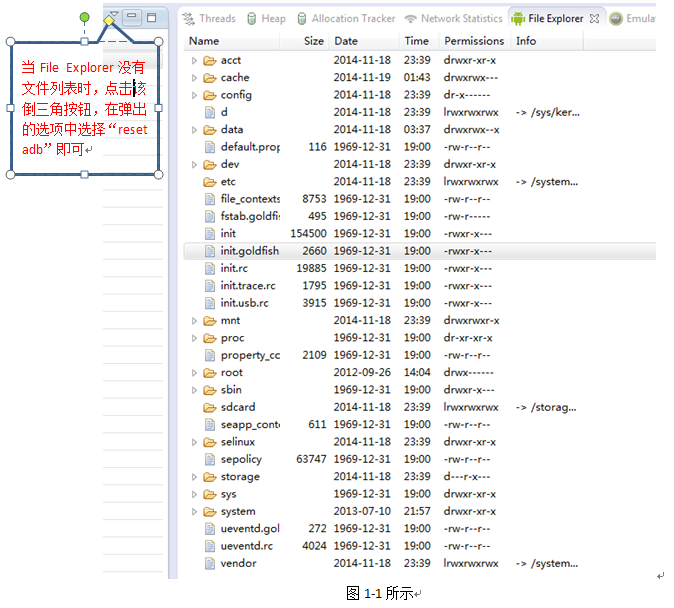674x608 pixels.
Task: Sort by the Time column header
Action: [419, 41]
